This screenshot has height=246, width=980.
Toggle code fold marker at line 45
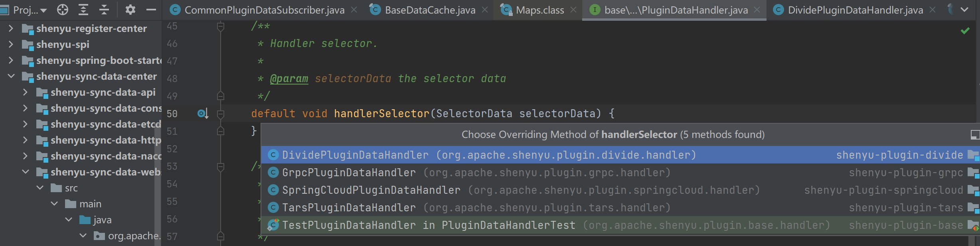pyautogui.click(x=220, y=27)
